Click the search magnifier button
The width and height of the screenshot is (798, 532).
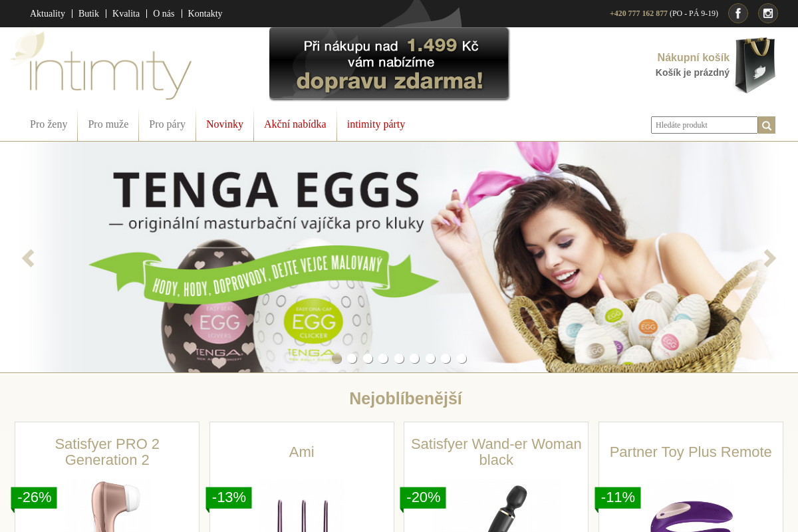point(767,125)
